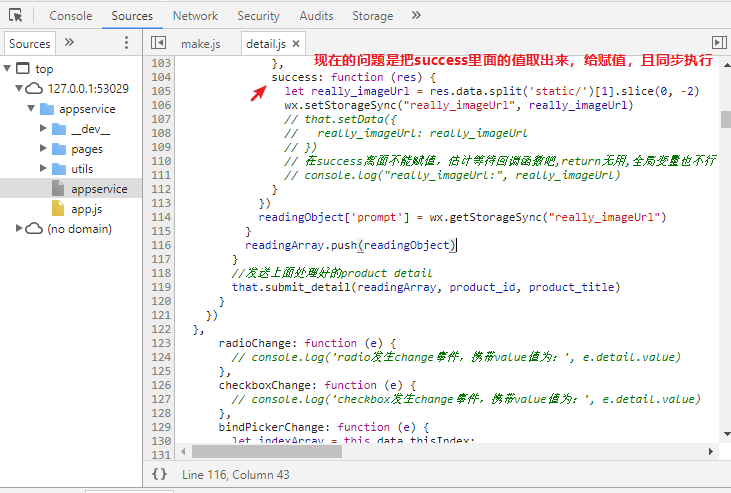Toggle the navigator sidebar icon
This screenshot has width=731, height=493.
point(159,43)
